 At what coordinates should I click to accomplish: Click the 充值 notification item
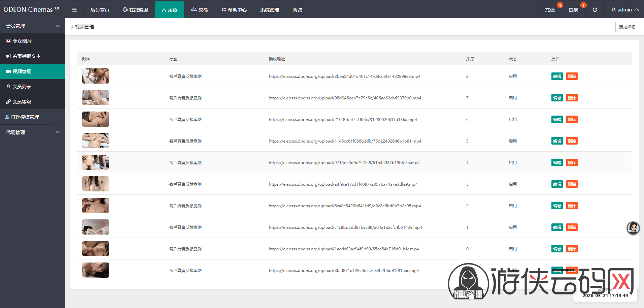click(x=550, y=10)
